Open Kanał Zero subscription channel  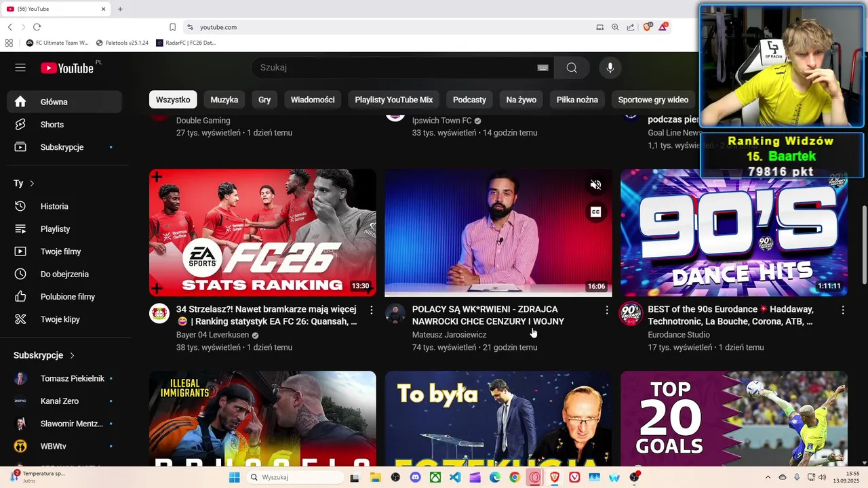(64, 401)
